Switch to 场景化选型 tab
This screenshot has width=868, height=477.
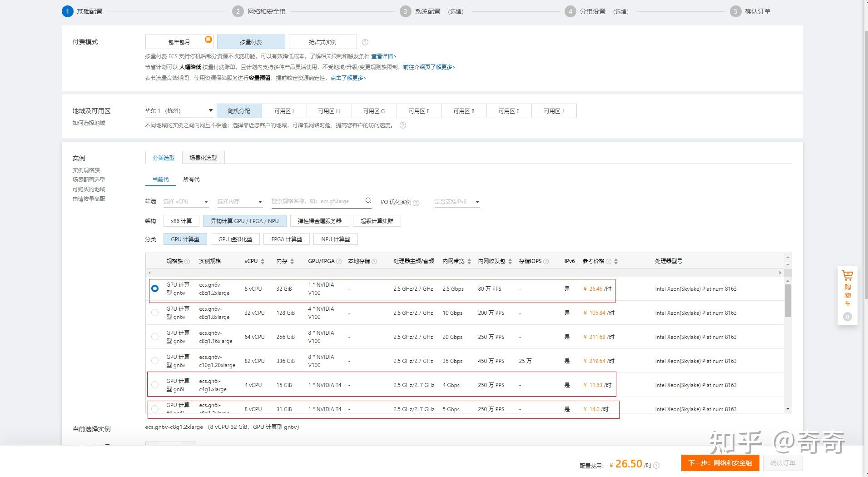[x=203, y=158]
